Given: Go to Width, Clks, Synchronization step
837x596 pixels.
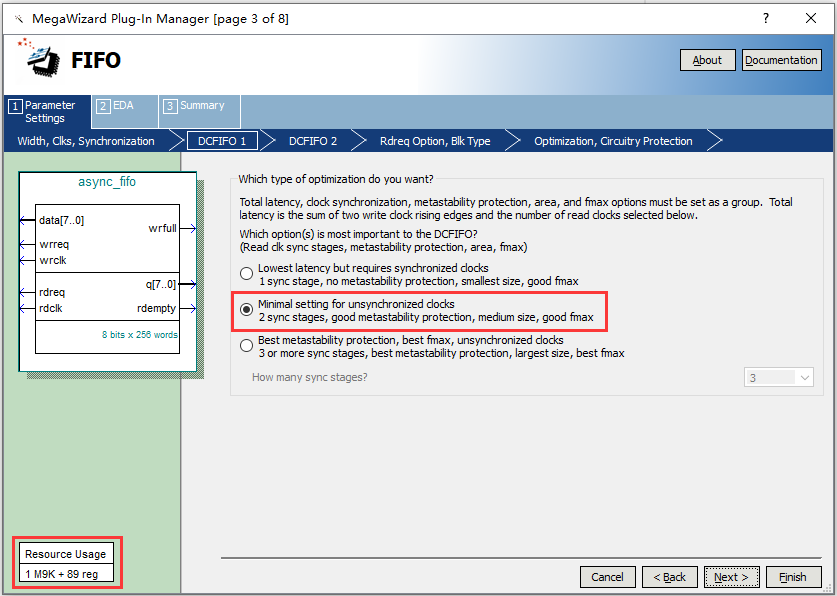Looking at the screenshot, I should [x=86, y=141].
